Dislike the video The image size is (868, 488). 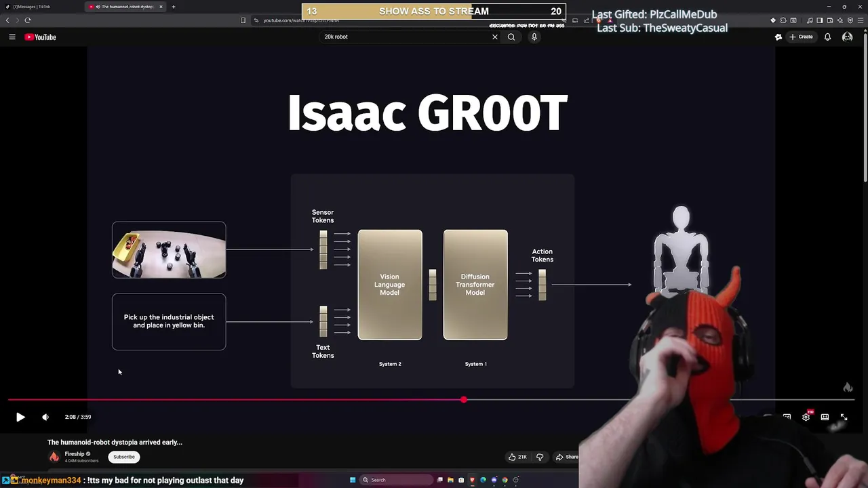[x=540, y=457]
